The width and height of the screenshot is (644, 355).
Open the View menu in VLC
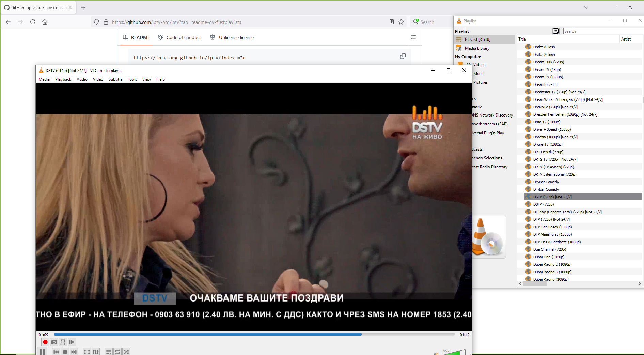pyautogui.click(x=146, y=79)
